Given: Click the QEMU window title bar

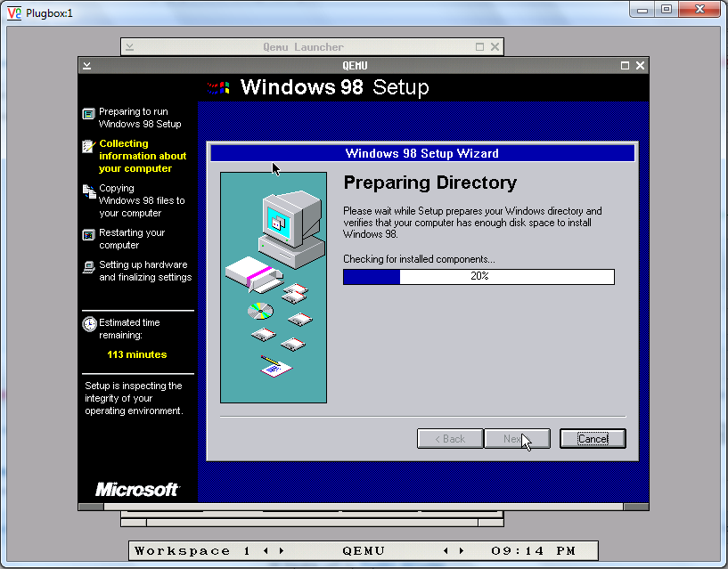Looking at the screenshot, I should (x=364, y=65).
